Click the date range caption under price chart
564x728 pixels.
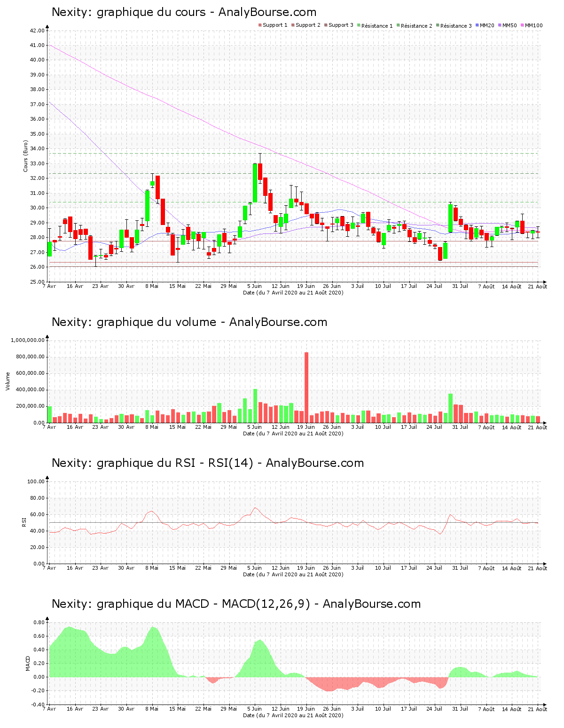293,293
